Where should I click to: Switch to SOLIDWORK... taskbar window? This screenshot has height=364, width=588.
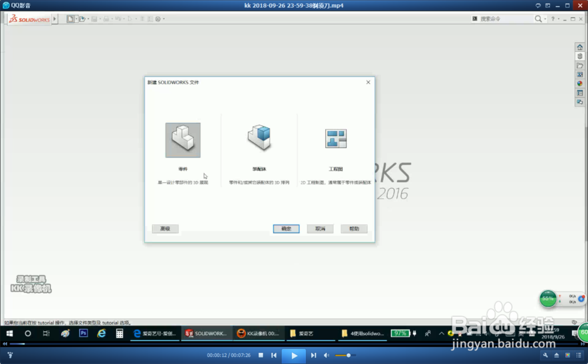pos(206,333)
